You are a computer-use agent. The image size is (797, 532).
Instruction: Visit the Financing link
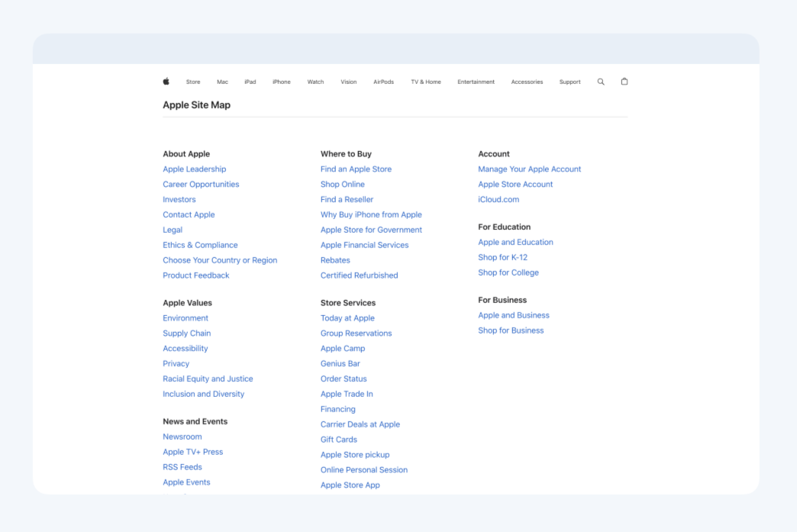(x=338, y=410)
